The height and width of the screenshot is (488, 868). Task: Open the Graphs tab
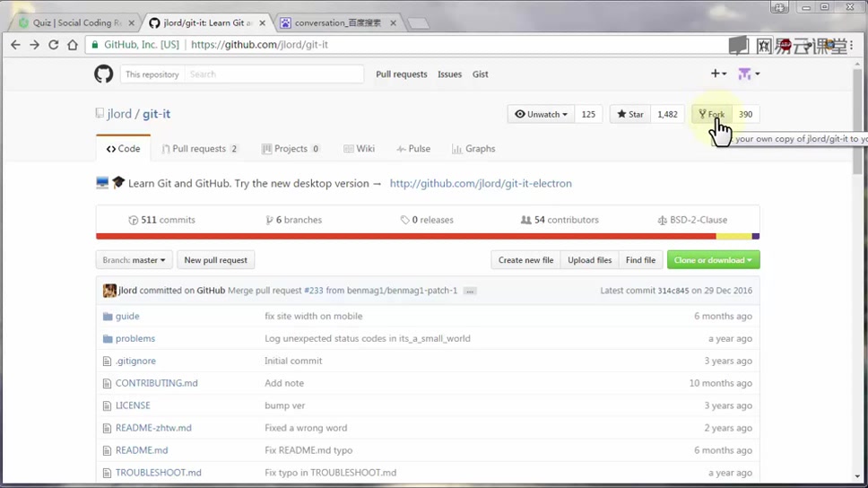click(473, 148)
